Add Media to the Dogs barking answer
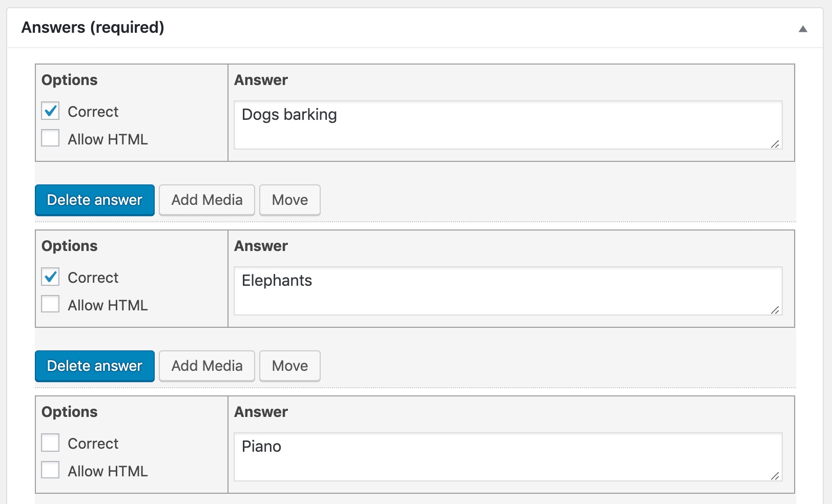The image size is (832, 504). point(206,200)
